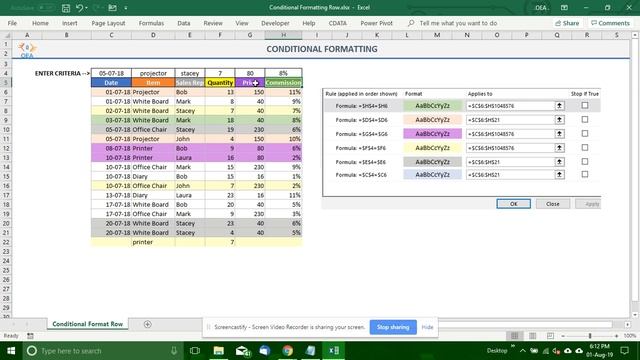
Task: Select criteria cell containing projector
Action: coord(153,73)
